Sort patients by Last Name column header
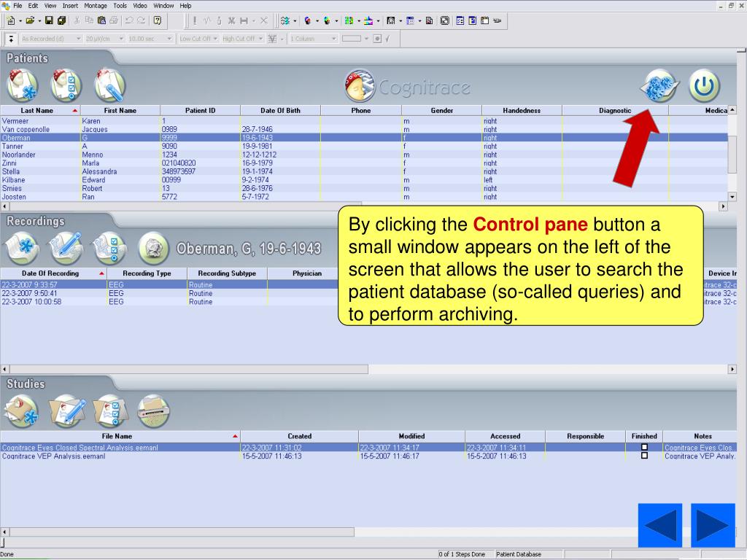This screenshot has height=560, width=747. [x=40, y=111]
